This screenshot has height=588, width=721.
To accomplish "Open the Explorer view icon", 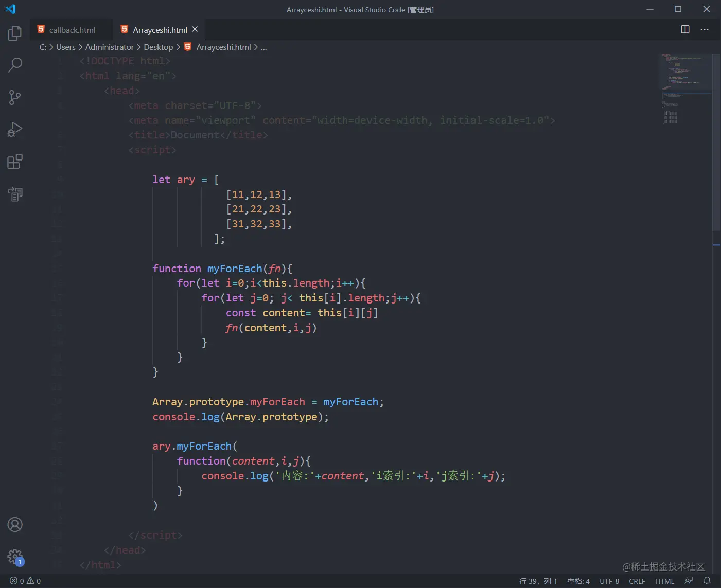I will (14, 32).
